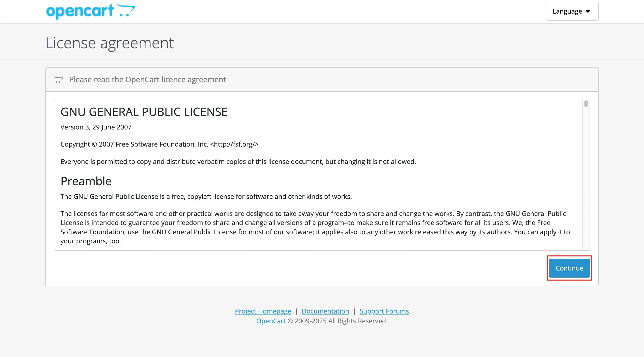Image resolution: width=644 pixels, height=357 pixels.
Task: Click 'Please read the OpenCart licence agreement' text
Action: [x=147, y=80]
